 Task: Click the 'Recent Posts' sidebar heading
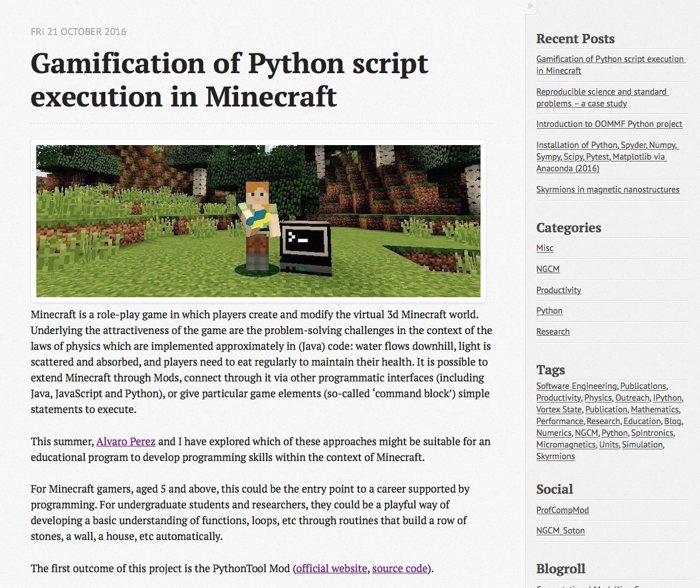[575, 39]
